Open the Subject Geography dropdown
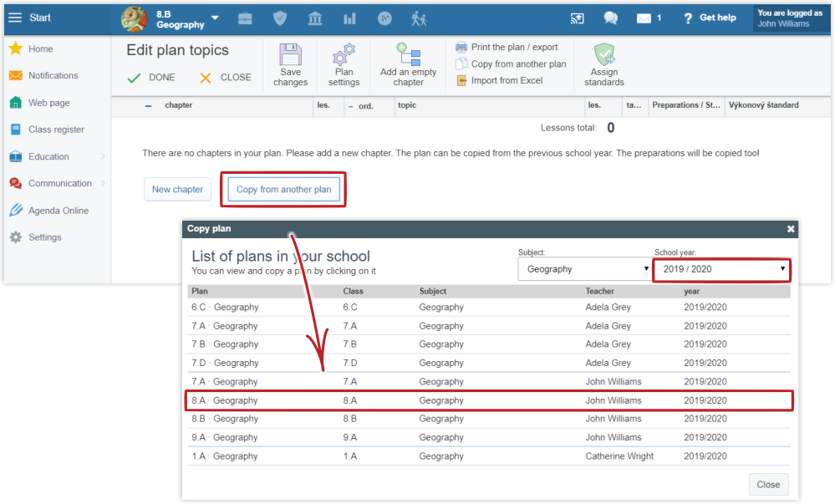835x504 pixels. coord(583,269)
